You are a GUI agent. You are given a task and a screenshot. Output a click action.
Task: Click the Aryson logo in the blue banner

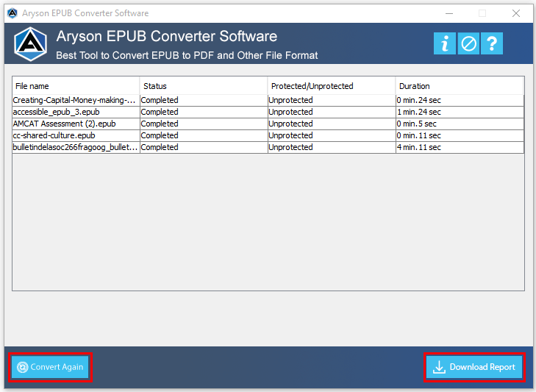[x=30, y=44]
